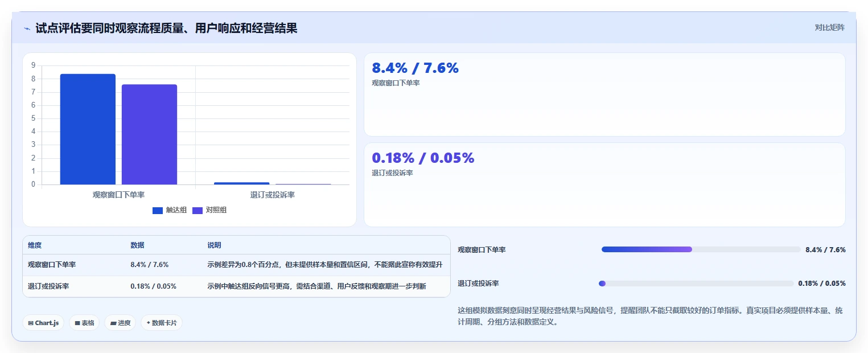This screenshot has height=353, width=868.
Task: Click the 退订或投诉率 caption in the data card
Action: (392, 173)
